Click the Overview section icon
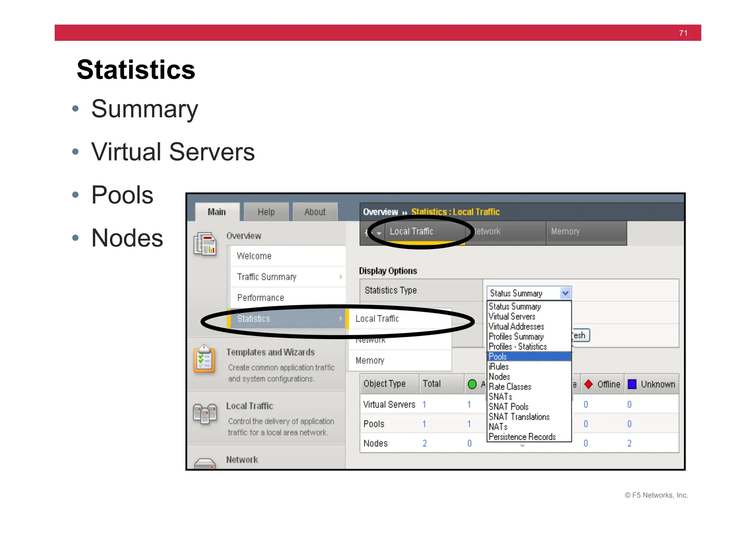The height and width of the screenshot is (534, 756). [x=205, y=244]
